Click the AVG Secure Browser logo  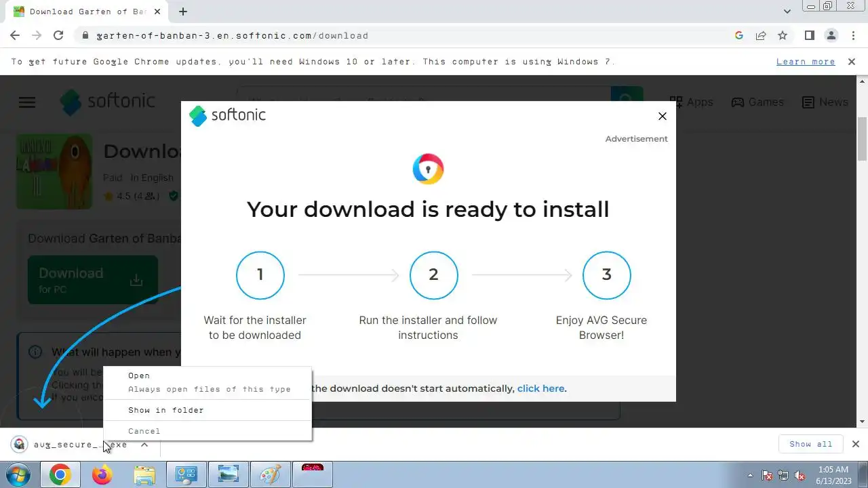(x=428, y=169)
